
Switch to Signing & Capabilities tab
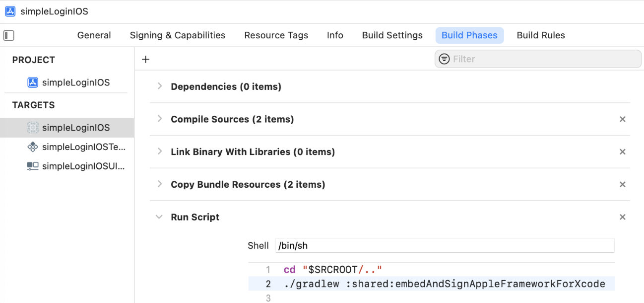point(178,35)
